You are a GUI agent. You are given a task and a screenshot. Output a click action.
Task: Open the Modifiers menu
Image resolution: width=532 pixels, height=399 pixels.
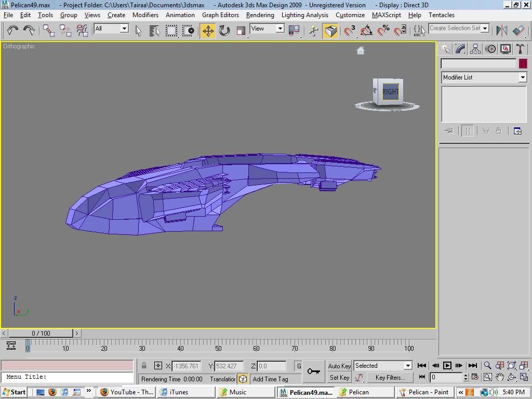145,15
